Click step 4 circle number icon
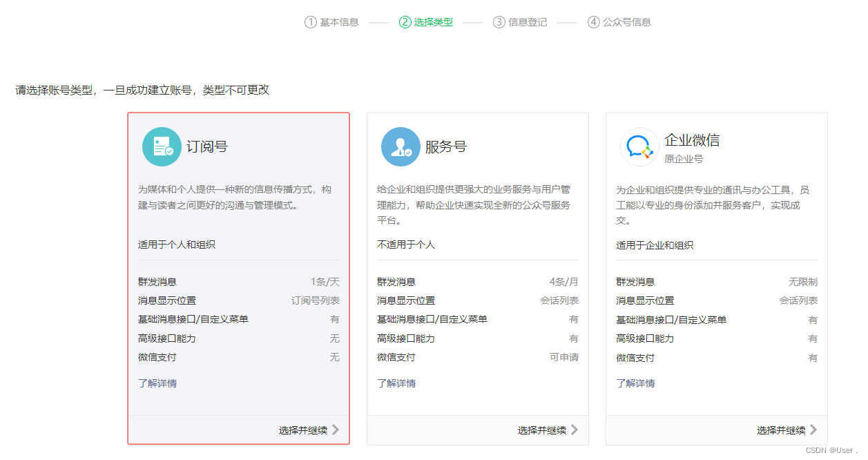This screenshot has height=460, width=868. 593,22
